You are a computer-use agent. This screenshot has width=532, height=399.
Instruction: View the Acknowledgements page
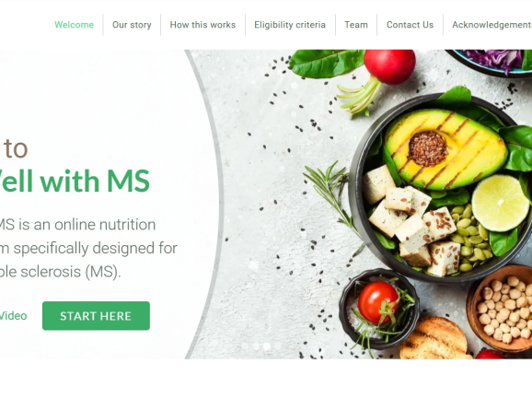point(492,25)
